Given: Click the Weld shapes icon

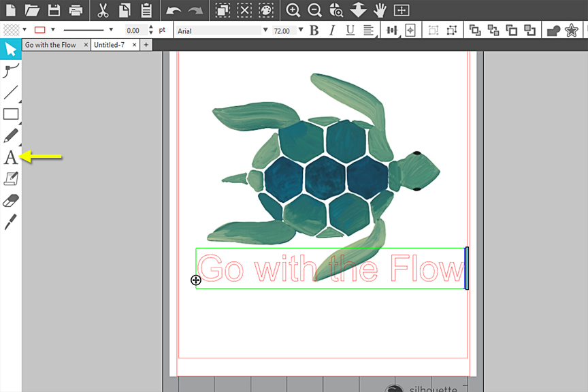Looking at the screenshot, I should 553,31.
